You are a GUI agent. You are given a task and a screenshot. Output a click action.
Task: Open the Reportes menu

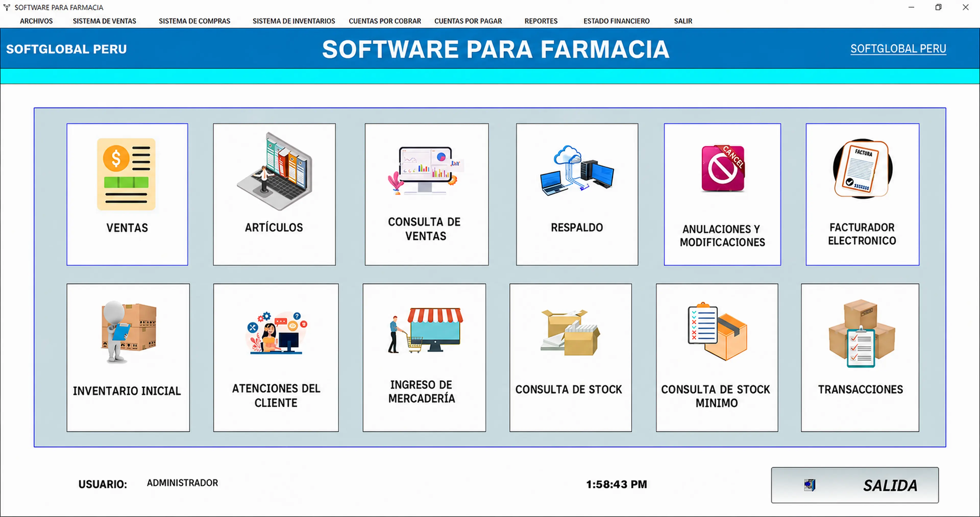(541, 21)
